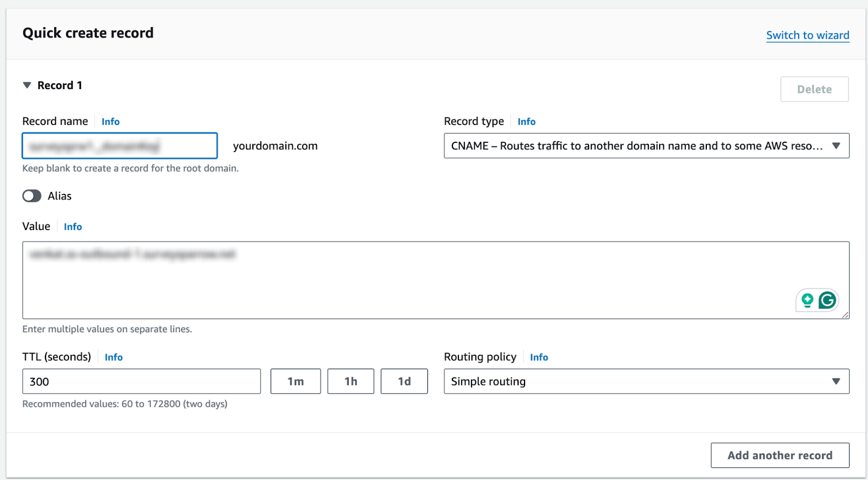This screenshot has height=480, width=868.
Task: Open the Record type dropdown
Action: (x=646, y=146)
